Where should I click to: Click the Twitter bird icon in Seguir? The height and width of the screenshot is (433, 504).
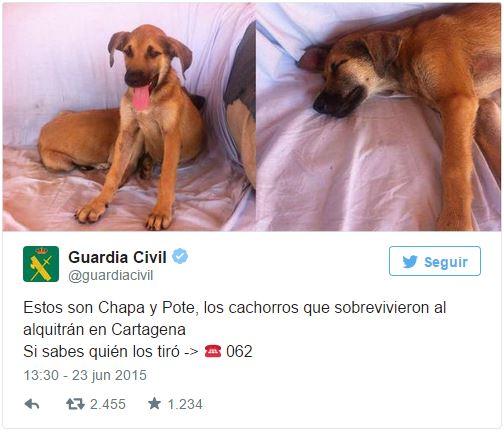410,262
